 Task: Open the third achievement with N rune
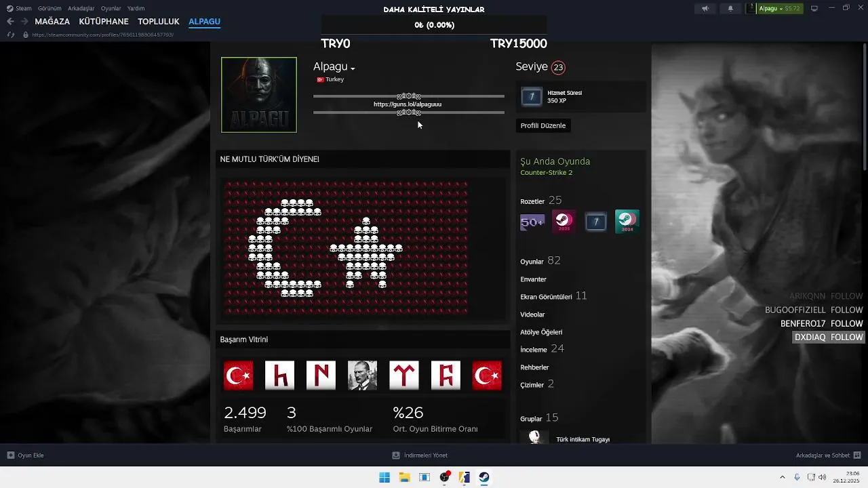point(321,375)
